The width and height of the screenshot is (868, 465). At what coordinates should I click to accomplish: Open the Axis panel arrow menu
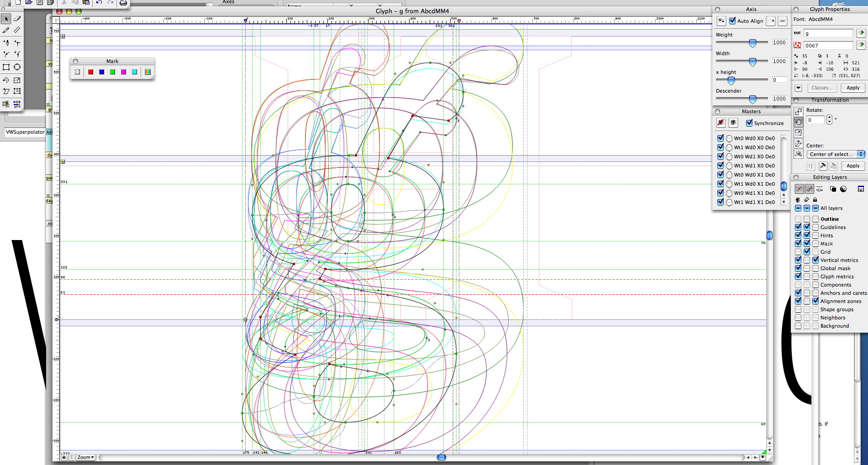coord(771,21)
